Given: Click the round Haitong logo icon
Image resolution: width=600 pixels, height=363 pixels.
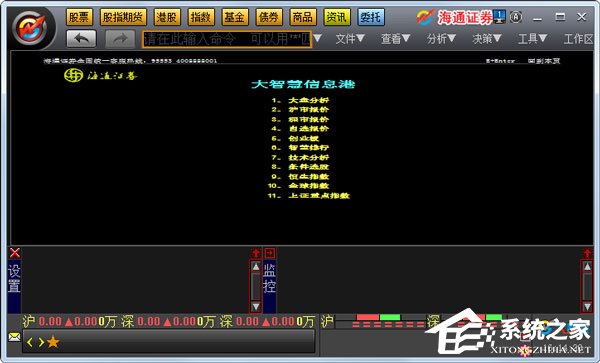Looking at the screenshot, I should coord(29,28).
